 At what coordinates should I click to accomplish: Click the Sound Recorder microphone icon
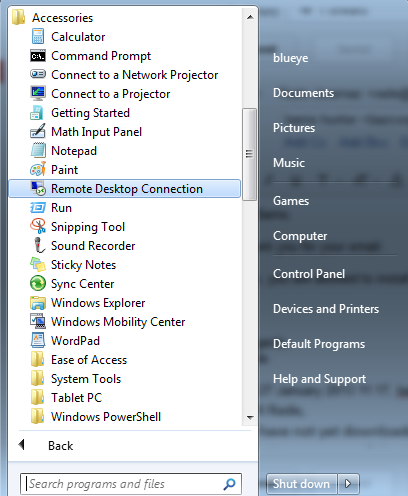39,245
